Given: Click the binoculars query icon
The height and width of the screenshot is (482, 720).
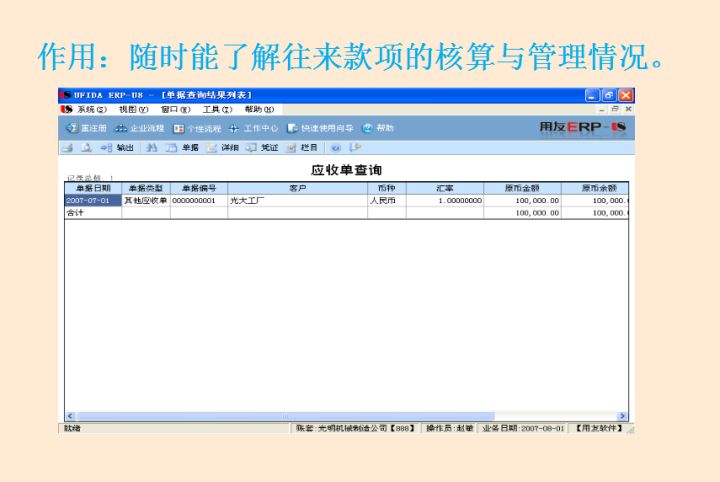Looking at the screenshot, I should [x=152, y=148].
